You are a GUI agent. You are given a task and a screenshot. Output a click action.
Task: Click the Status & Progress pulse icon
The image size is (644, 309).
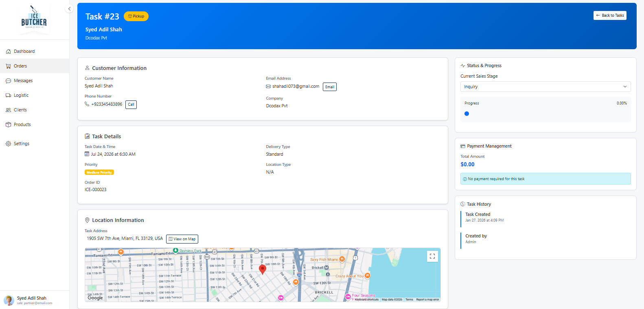click(x=463, y=65)
